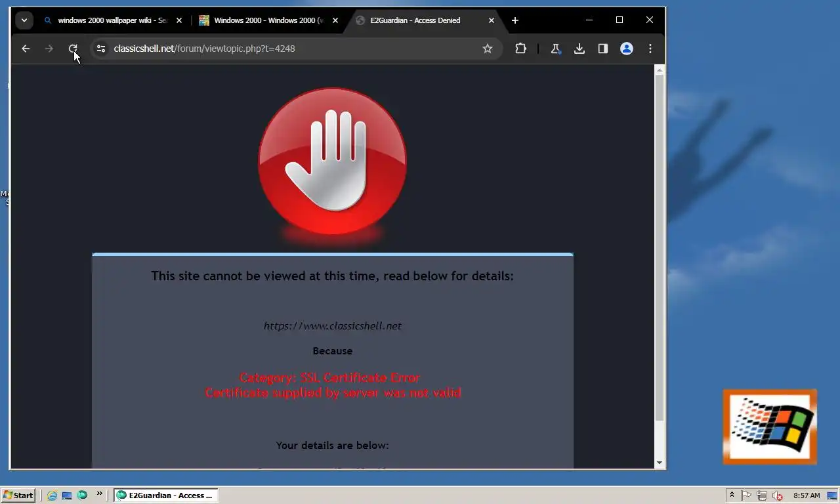Launch Internet Explorer from Quick Launch
Screen dimensions: 840x504
(52, 495)
